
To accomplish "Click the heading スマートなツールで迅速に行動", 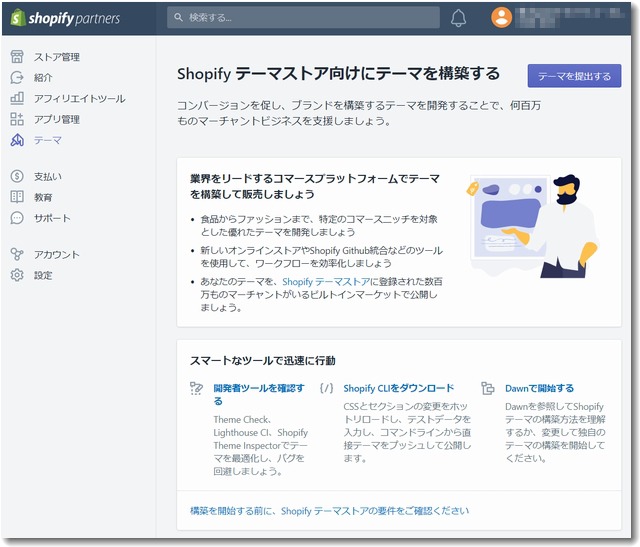I will (263, 361).
